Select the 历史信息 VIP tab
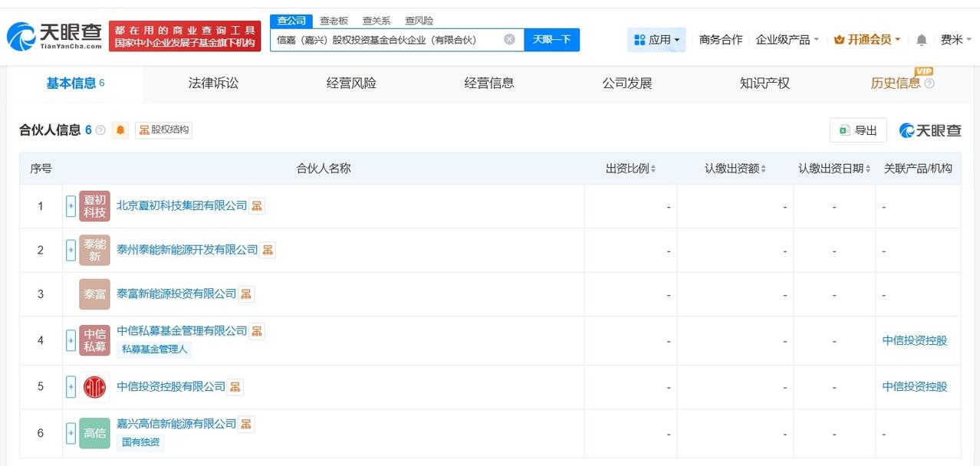Screen dimensions: 980x466 [x=896, y=83]
